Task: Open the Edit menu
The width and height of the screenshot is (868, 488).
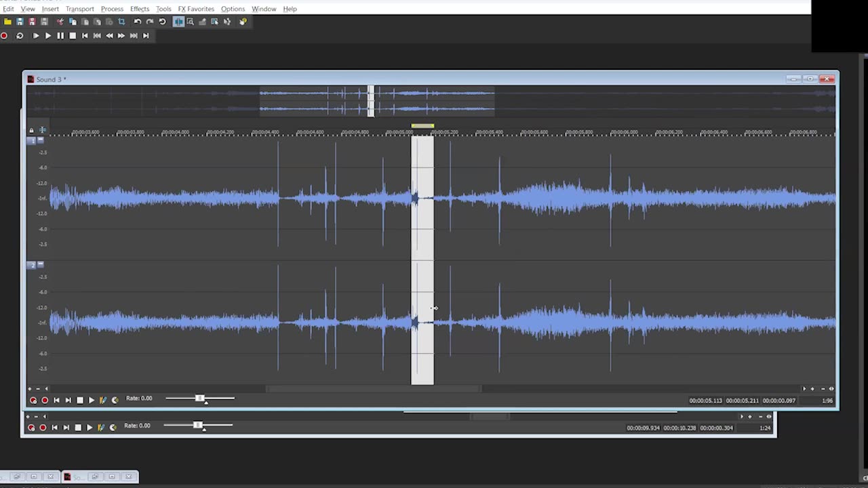Action: coord(8,9)
